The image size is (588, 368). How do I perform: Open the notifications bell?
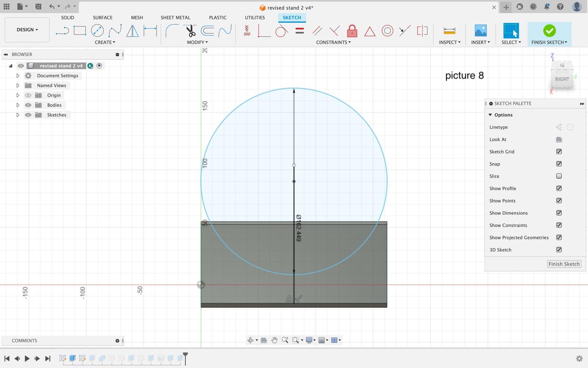(x=547, y=7)
